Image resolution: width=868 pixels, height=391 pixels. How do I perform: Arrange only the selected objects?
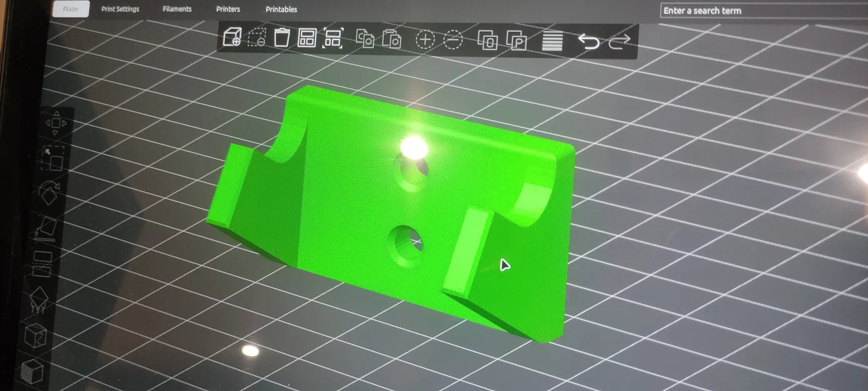[332, 39]
